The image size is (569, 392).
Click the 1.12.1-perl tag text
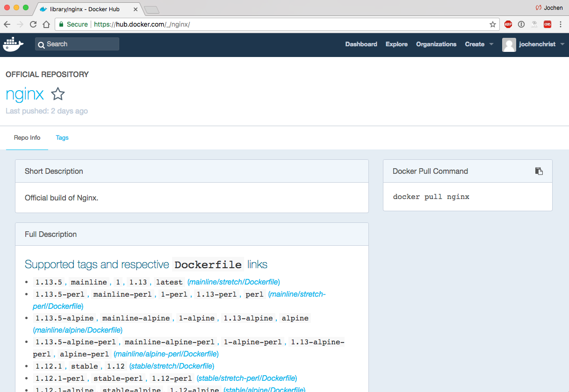[60, 378]
